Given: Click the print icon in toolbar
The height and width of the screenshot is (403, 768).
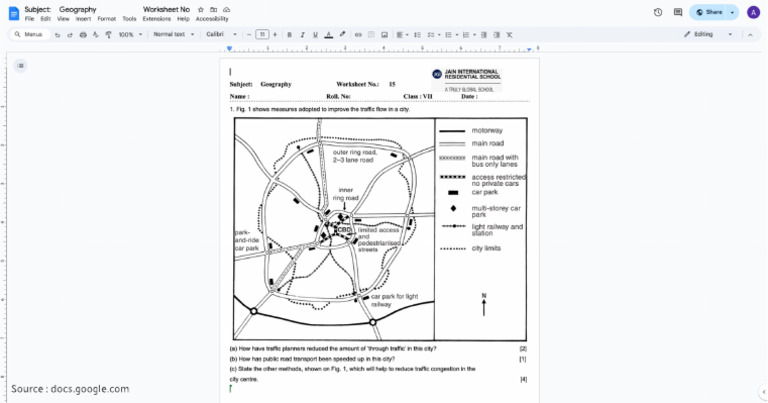Looking at the screenshot, I should click(83, 35).
